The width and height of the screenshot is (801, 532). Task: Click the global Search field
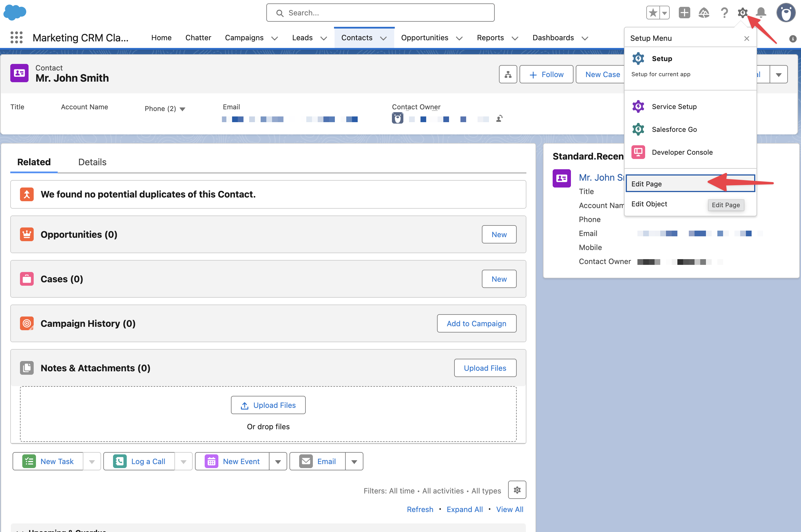(380, 13)
